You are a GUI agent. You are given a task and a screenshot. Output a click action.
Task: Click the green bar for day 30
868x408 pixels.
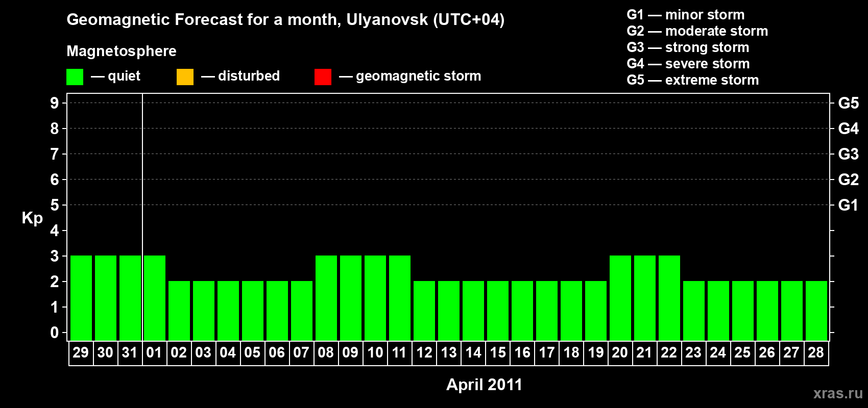pos(106,298)
